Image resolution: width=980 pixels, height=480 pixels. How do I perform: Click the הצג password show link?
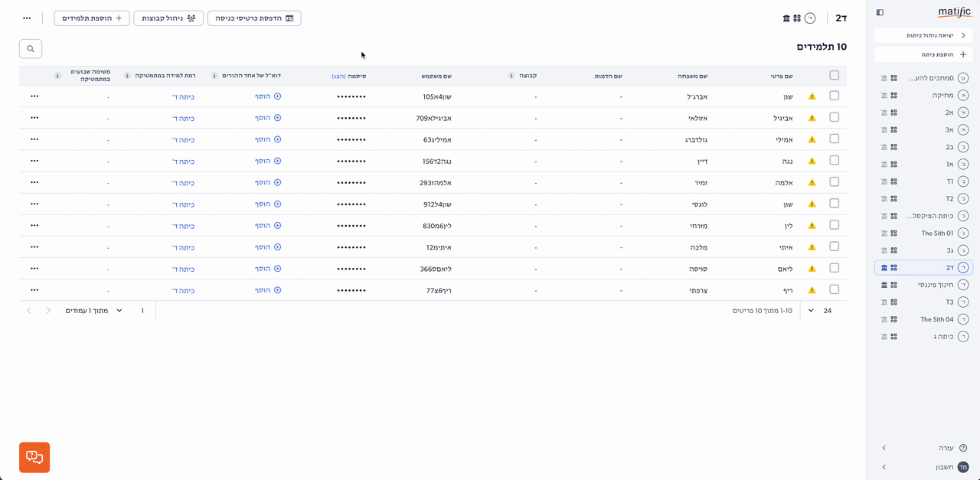(x=338, y=77)
